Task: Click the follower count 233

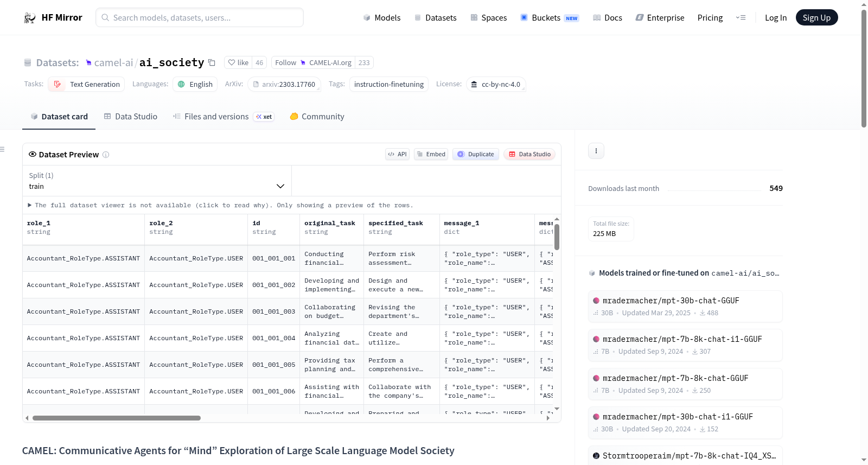Action: (364, 63)
